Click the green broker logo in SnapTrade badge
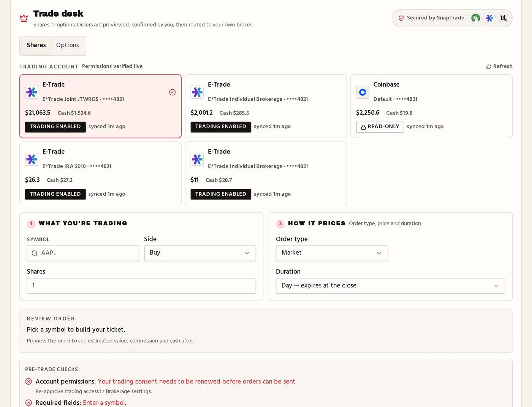The height and width of the screenshot is (407, 532). (x=475, y=18)
